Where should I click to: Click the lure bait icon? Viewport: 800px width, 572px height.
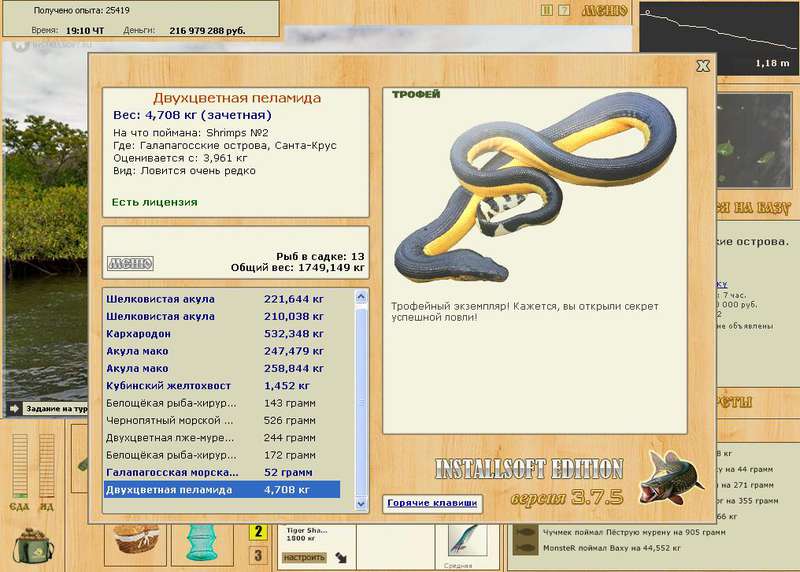(x=464, y=541)
